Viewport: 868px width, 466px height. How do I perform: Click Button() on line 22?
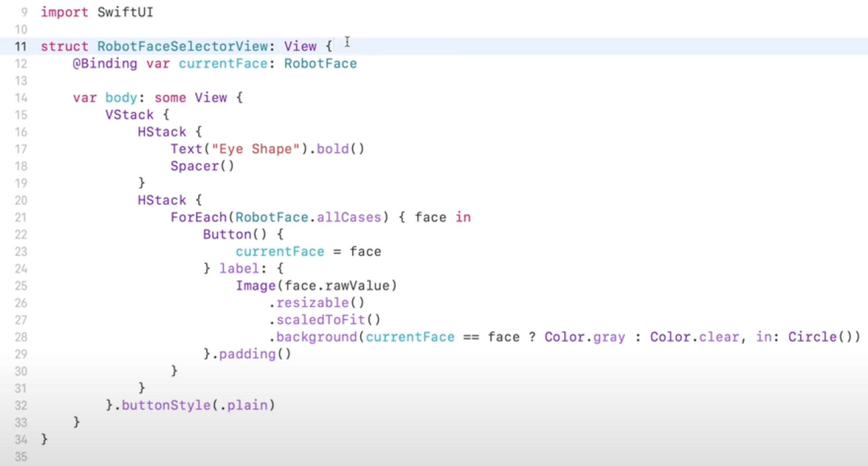[235, 235]
